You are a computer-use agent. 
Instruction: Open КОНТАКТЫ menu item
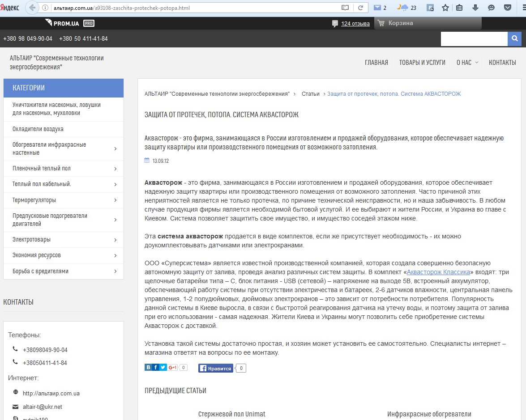502,62
